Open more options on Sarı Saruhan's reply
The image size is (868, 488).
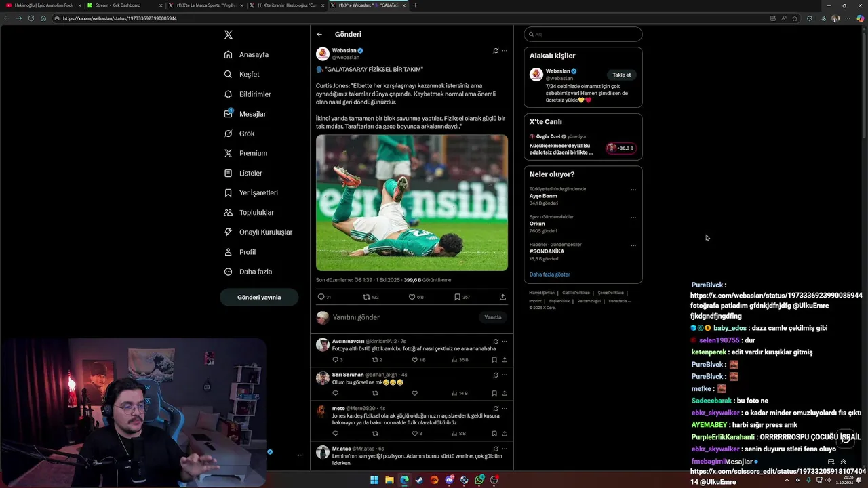click(x=505, y=375)
